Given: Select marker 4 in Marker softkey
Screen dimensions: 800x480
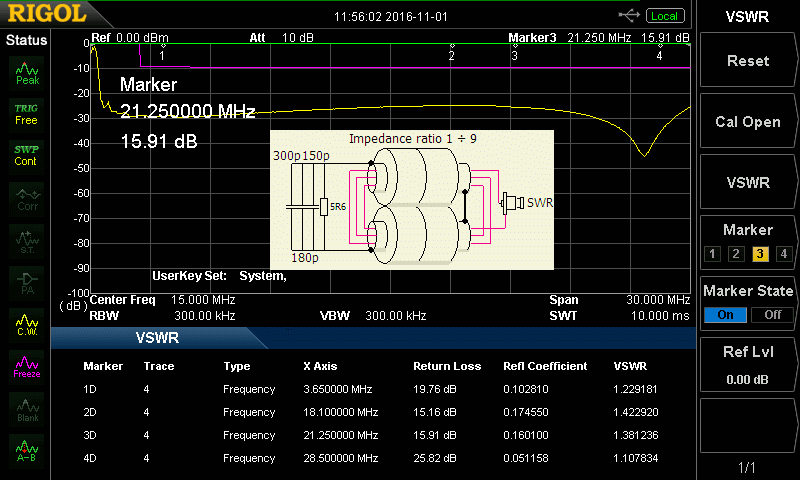Looking at the screenshot, I should [784, 253].
